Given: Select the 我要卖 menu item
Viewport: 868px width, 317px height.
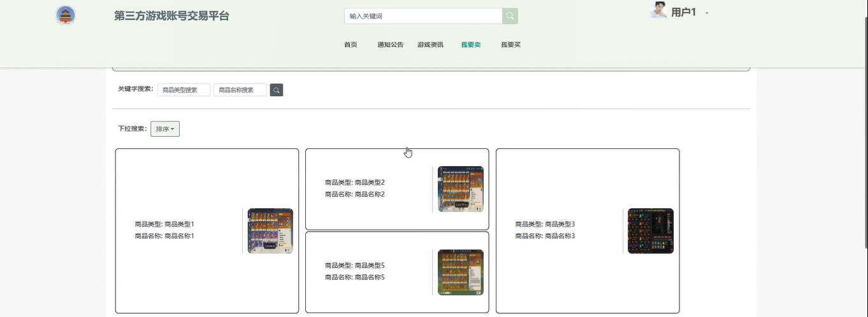Looking at the screenshot, I should (471, 45).
